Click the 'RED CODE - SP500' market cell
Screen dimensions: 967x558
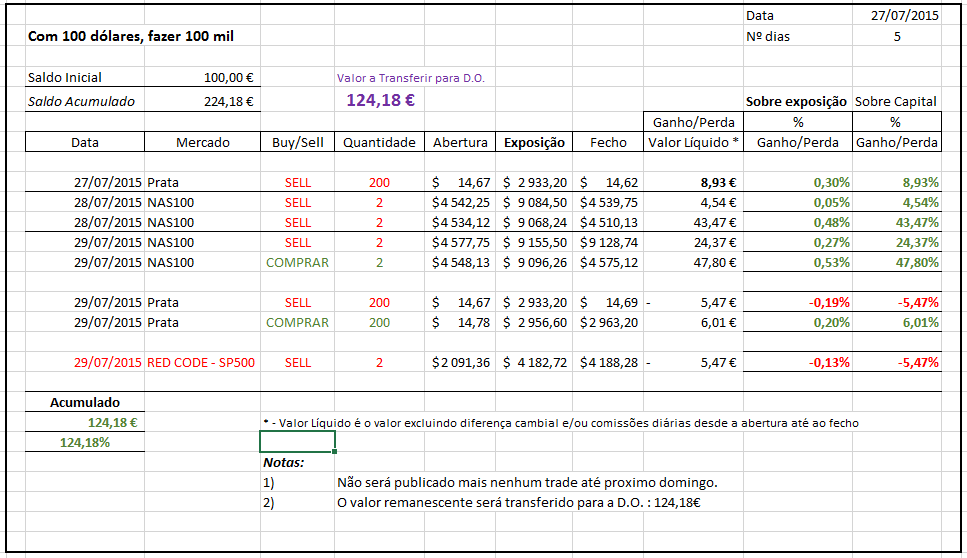click(201, 362)
